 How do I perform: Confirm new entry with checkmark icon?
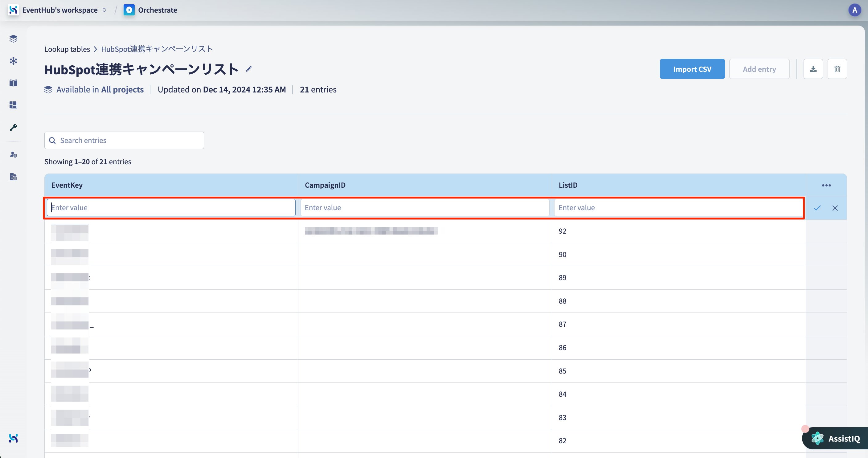[x=817, y=208]
